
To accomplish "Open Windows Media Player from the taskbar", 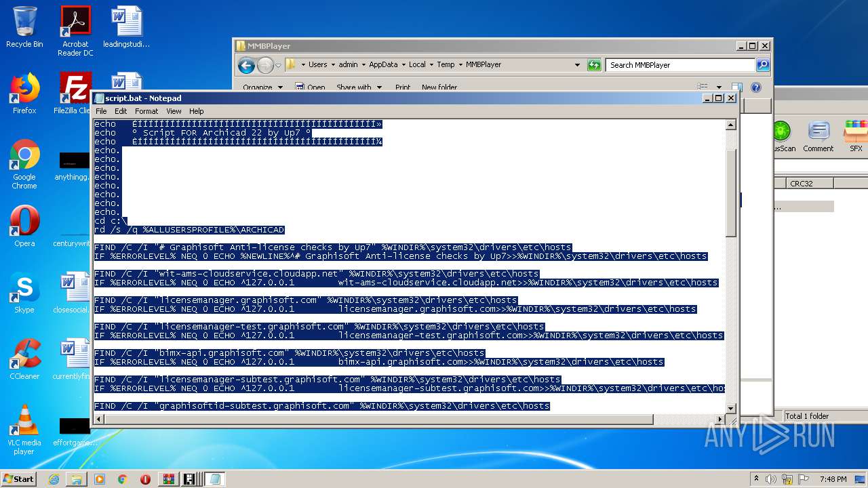I will pyautogui.click(x=100, y=479).
